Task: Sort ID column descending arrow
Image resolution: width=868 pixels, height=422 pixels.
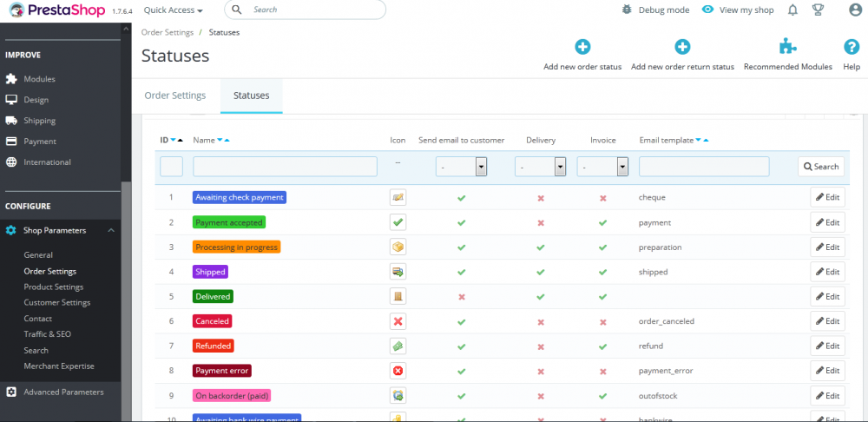Action: (x=174, y=141)
